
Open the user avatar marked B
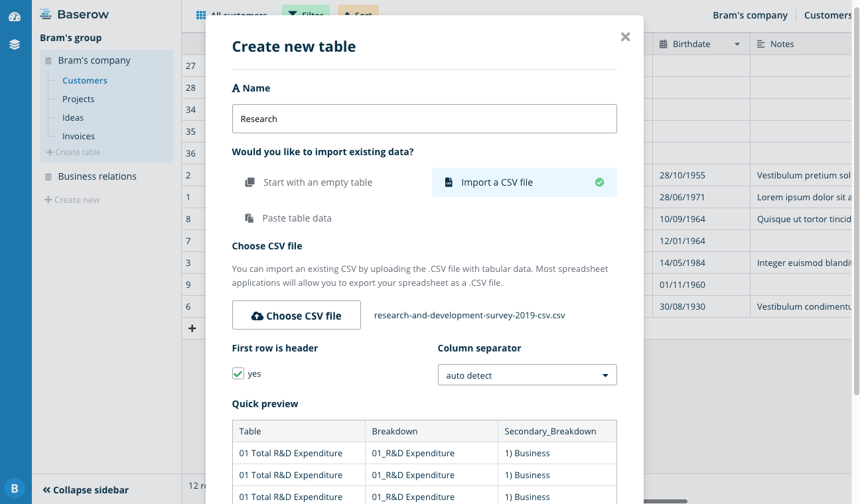pyautogui.click(x=15, y=487)
